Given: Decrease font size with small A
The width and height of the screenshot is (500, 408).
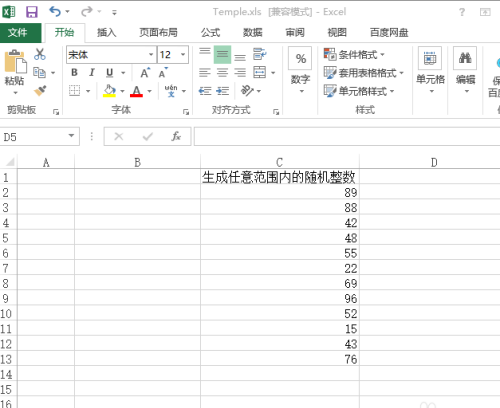Looking at the screenshot, I should pyautogui.click(x=163, y=73).
